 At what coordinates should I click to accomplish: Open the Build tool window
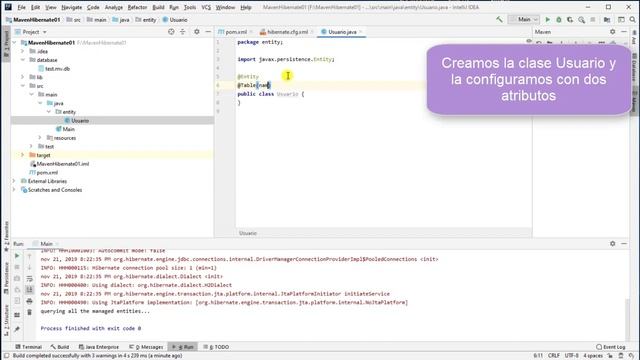point(60,347)
